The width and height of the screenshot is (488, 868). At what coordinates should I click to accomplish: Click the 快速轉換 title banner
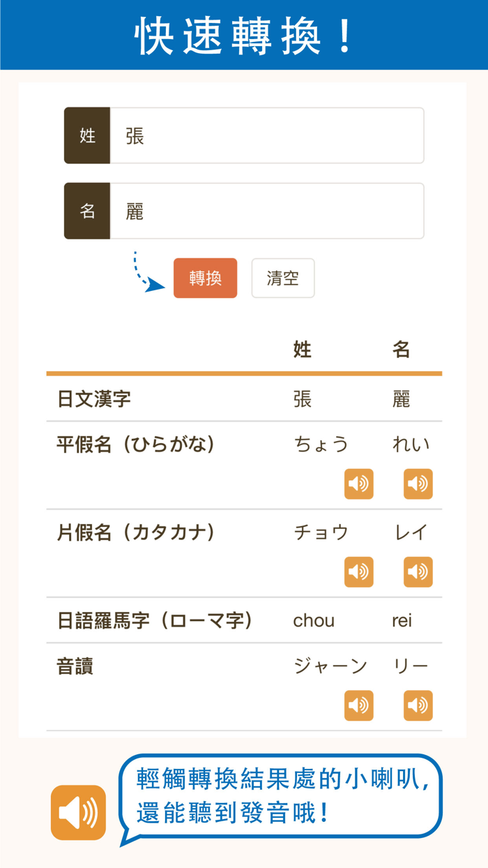coord(244,33)
